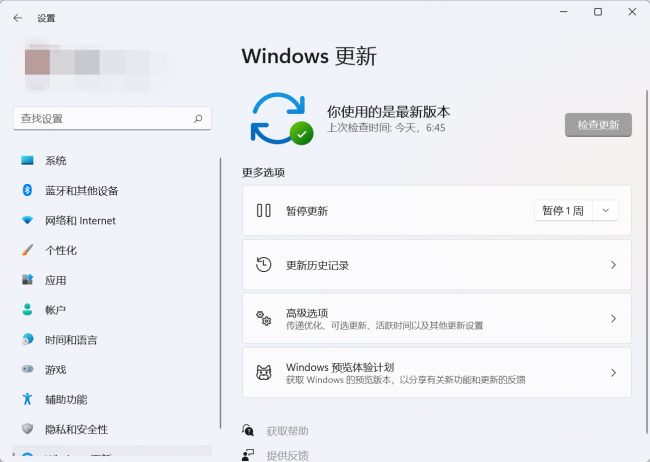The image size is (650, 462).
Task: Close the Settings window
Action: click(632, 12)
